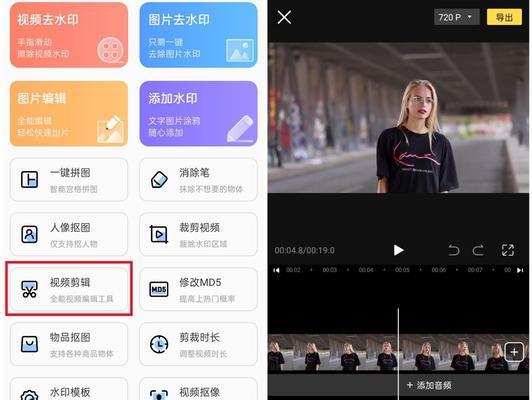Enter fullscreen preview mode
532x400 pixels.
[x=508, y=250]
